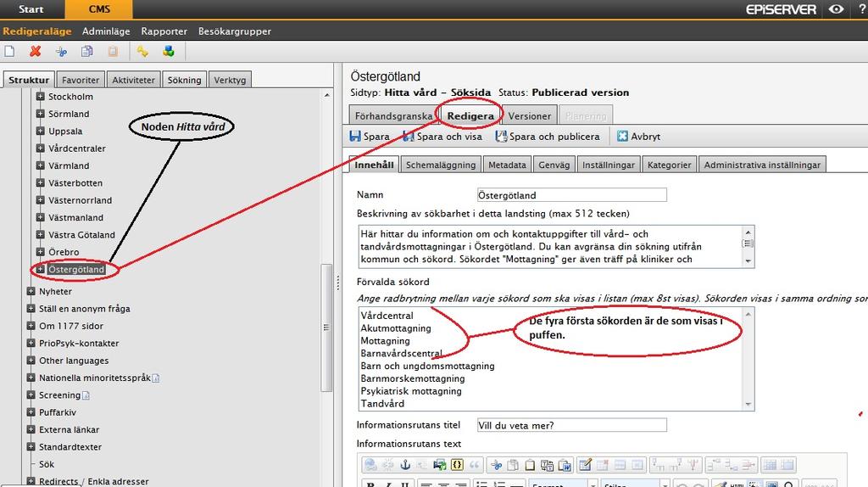Click the Spara floppy disk icon

(355, 137)
